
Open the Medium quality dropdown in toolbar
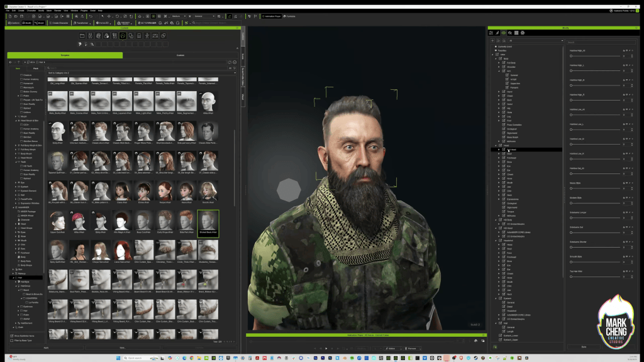pyautogui.click(x=178, y=16)
